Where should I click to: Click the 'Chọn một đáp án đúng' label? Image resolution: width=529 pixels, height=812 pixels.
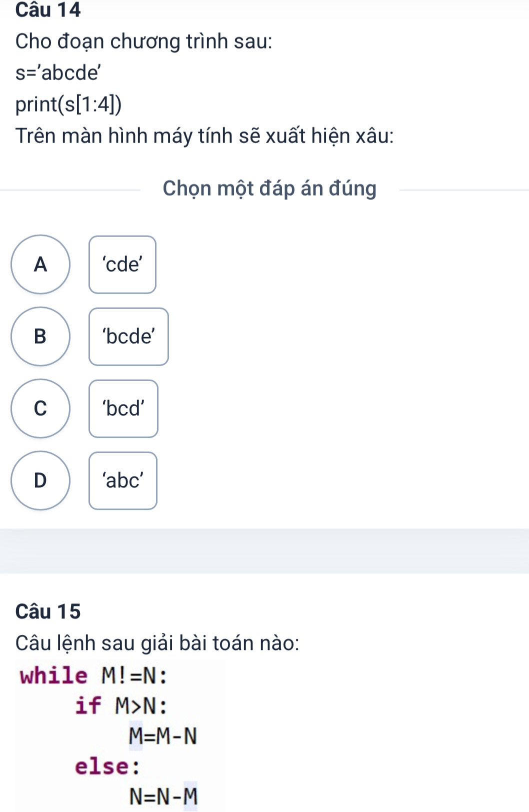pos(269,189)
